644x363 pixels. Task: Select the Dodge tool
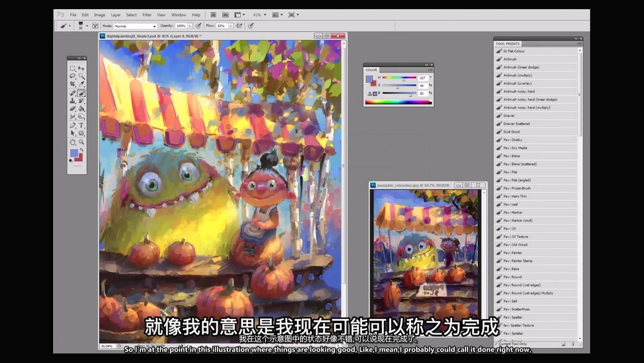tap(81, 116)
